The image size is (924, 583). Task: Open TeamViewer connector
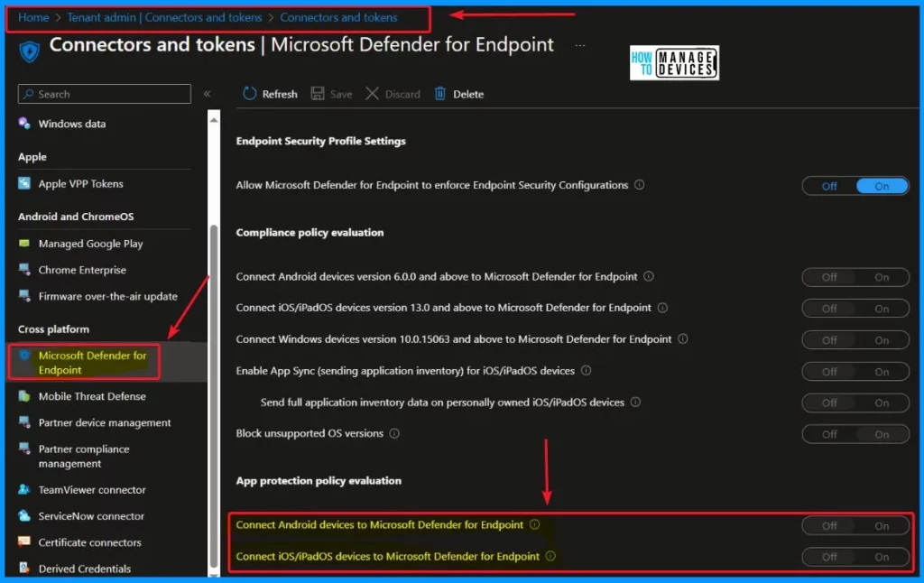(92, 490)
